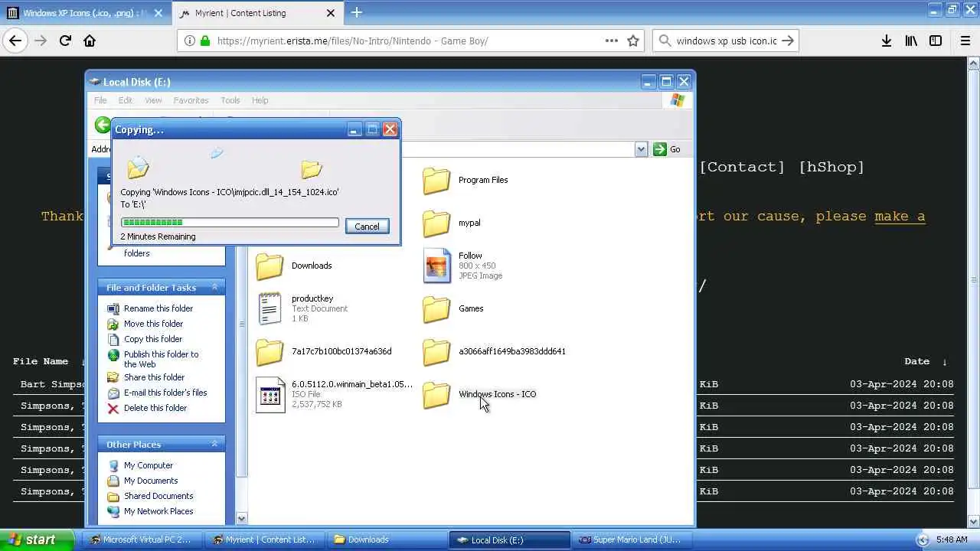Viewport: 980px width, 551px height.
Task: Reload the browser page
Action: (65, 41)
